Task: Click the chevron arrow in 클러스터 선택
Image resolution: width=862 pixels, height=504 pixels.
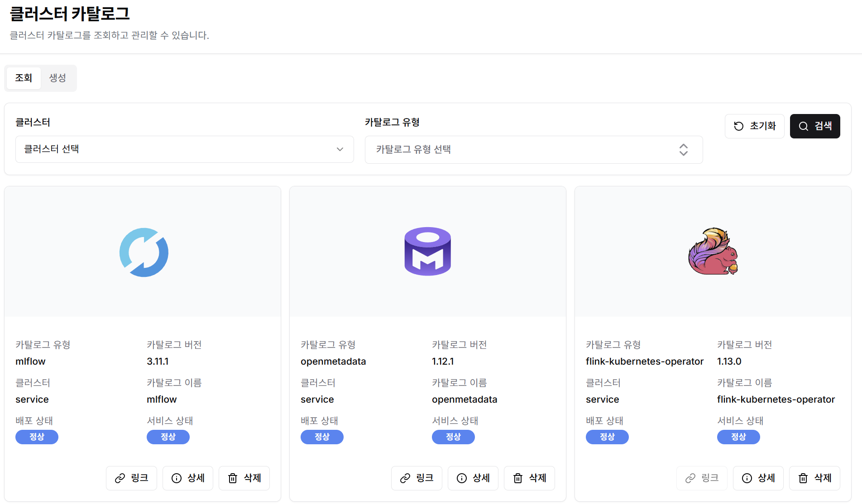Action: [340, 149]
